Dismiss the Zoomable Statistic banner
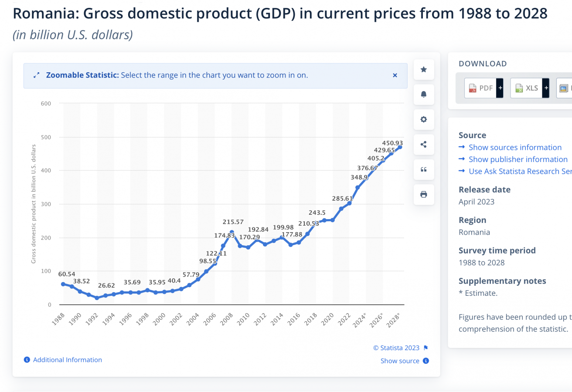Image resolution: width=572 pixels, height=392 pixels. click(395, 75)
